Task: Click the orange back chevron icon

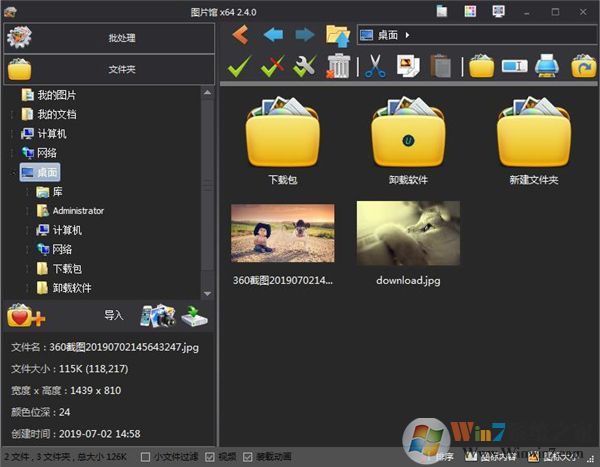Action: pos(240,35)
